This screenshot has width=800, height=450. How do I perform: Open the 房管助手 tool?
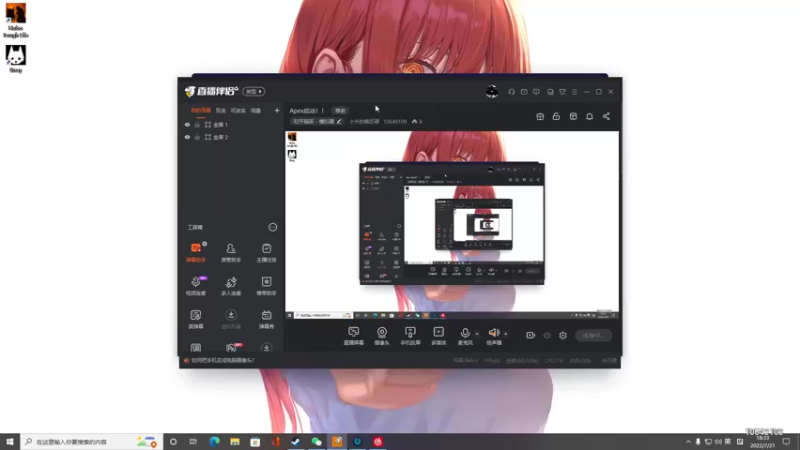pyautogui.click(x=231, y=253)
